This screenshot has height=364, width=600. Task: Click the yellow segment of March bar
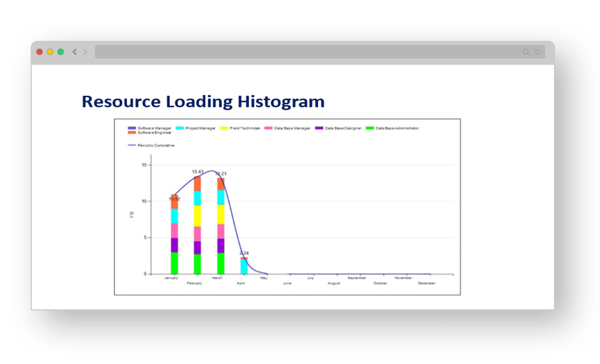[221, 215]
